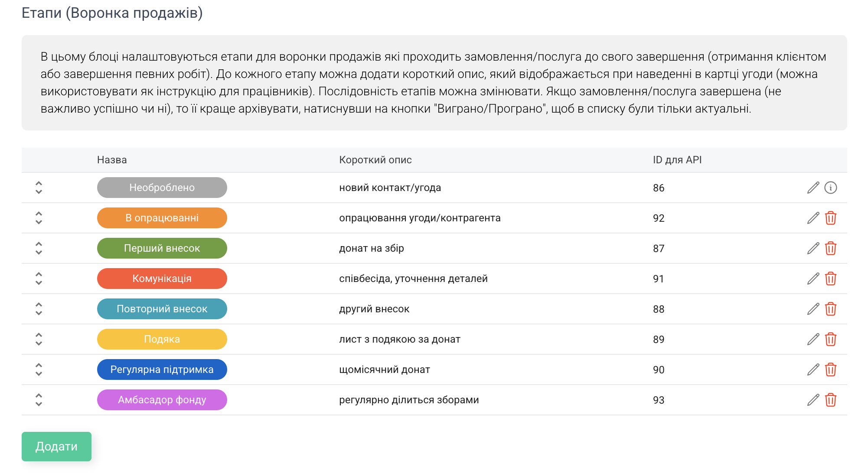Click the Перший внесок green badge
This screenshot has width=868, height=473.
coord(162,248)
